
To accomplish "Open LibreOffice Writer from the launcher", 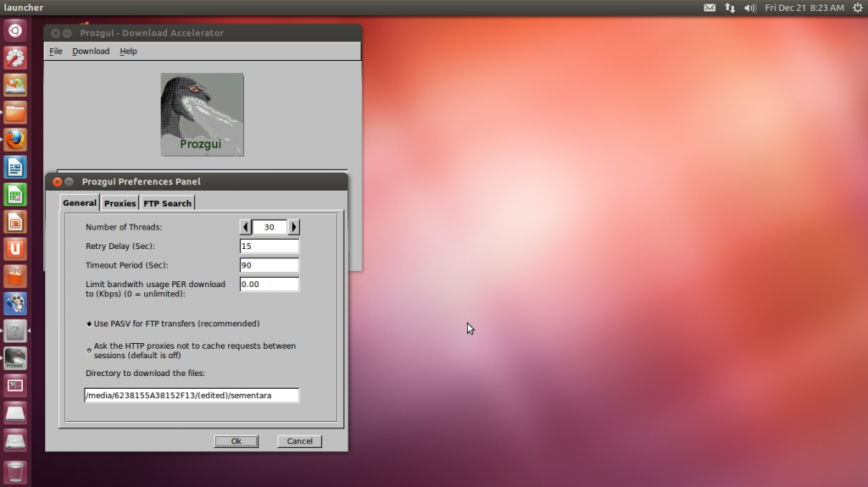I will click(x=15, y=167).
